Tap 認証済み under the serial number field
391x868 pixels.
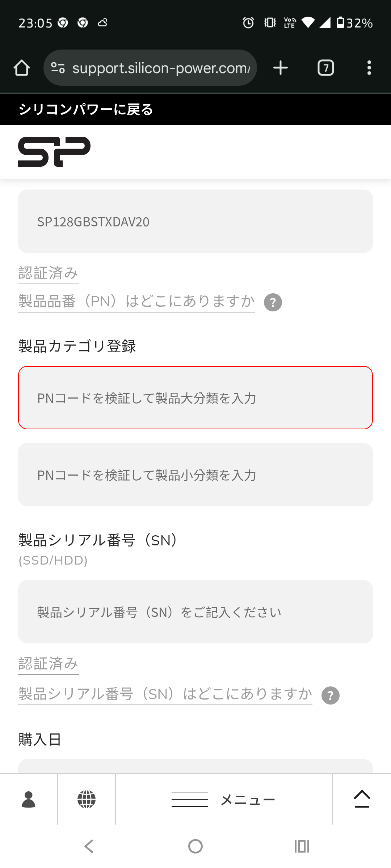pos(49,664)
